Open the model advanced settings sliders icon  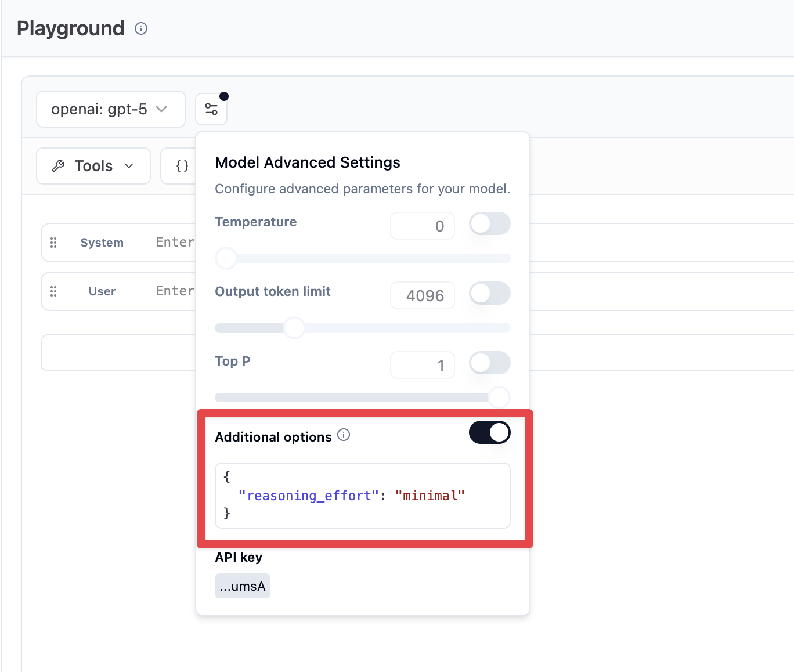coord(211,109)
